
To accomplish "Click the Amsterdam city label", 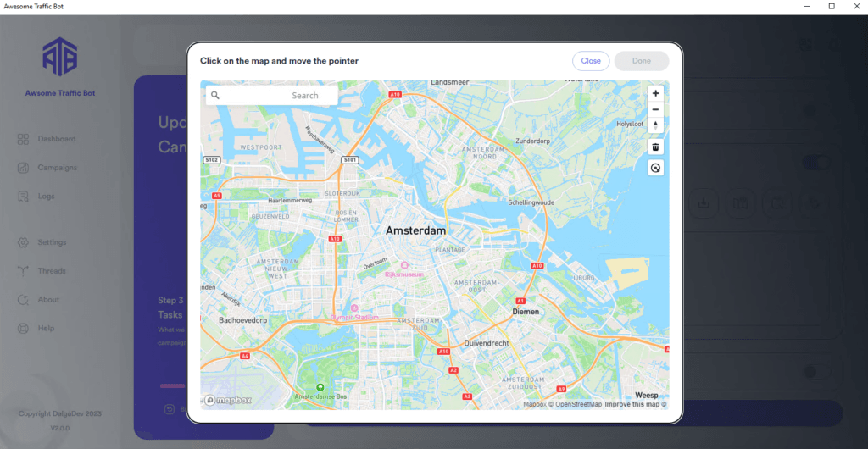I will click(416, 230).
